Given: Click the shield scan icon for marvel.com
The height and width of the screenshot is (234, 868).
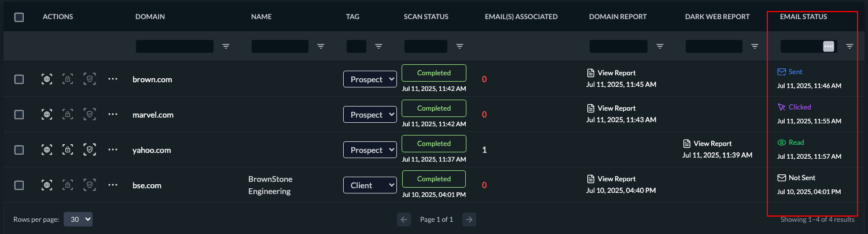Looking at the screenshot, I should (x=89, y=115).
